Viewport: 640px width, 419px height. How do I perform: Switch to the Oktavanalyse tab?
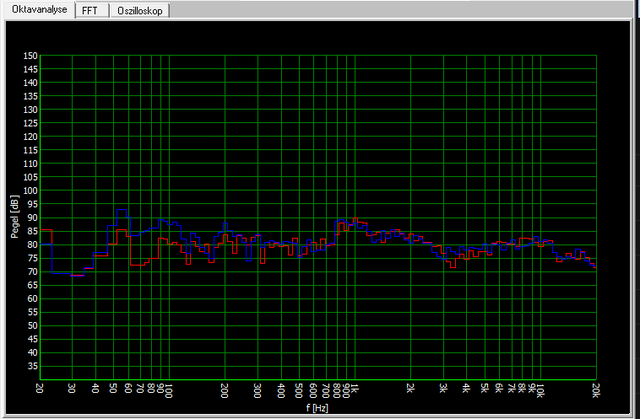point(39,10)
